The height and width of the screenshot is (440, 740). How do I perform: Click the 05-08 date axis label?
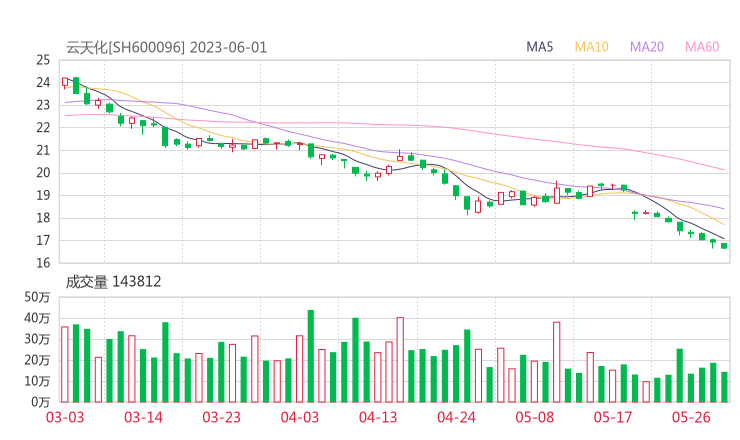pos(534,417)
